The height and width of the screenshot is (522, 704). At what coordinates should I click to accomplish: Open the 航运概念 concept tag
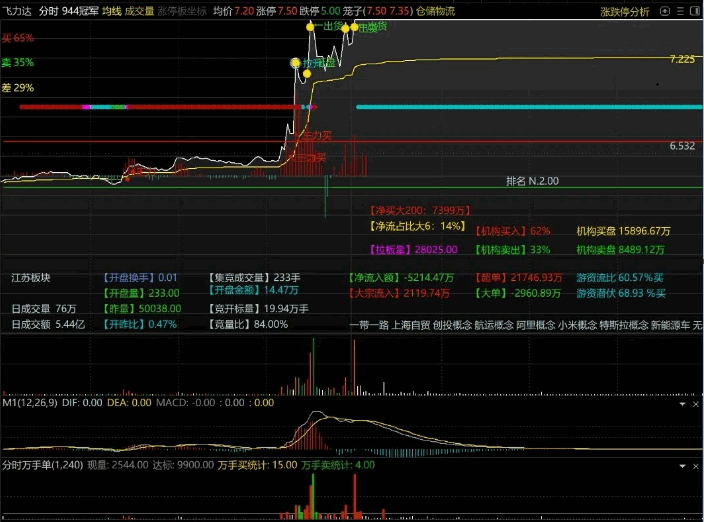[494, 325]
